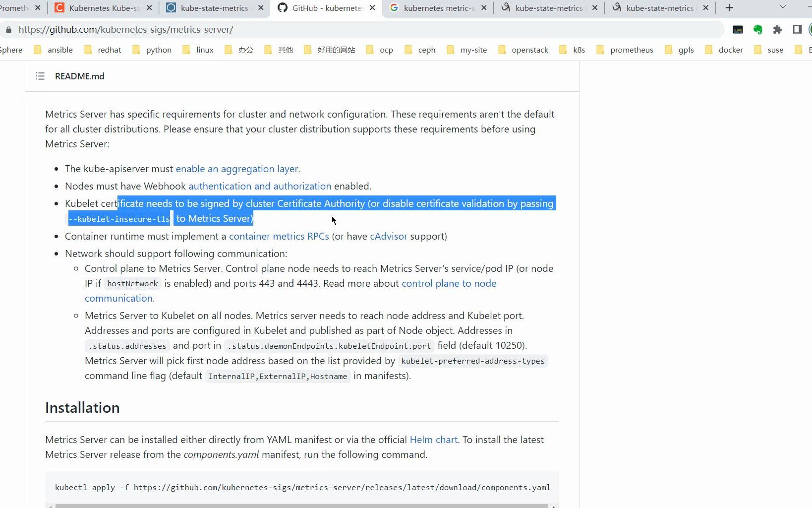
Task: Switch to the GitHub - kubernetes tab
Action: click(x=327, y=8)
